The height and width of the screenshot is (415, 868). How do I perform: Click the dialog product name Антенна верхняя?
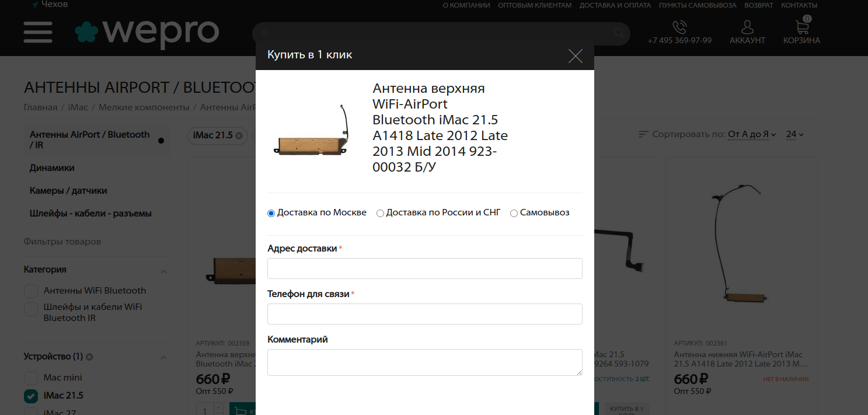[x=440, y=128]
